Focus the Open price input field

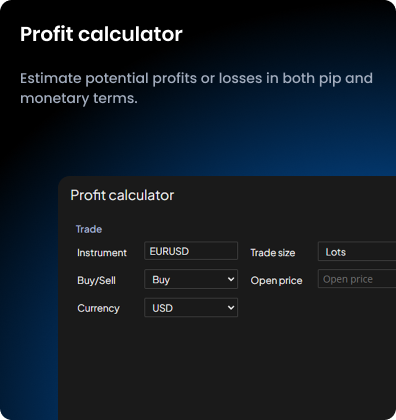[357, 279]
